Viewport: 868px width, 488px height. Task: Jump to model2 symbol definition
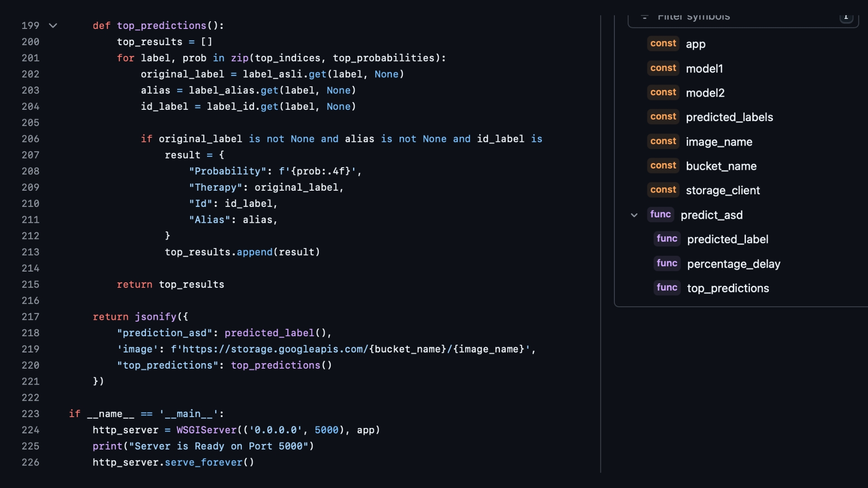[x=705, y=93]
